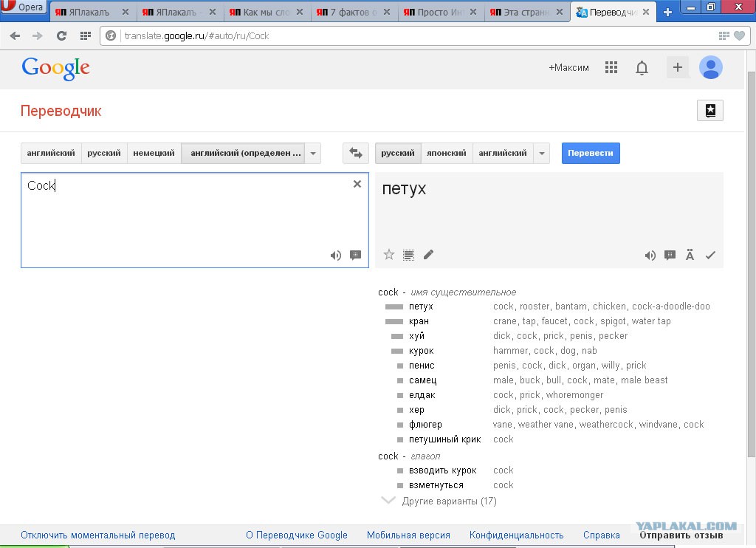Reload the page with refresh icon
This screenshot has height=548, width=756.
coord(61,35)
